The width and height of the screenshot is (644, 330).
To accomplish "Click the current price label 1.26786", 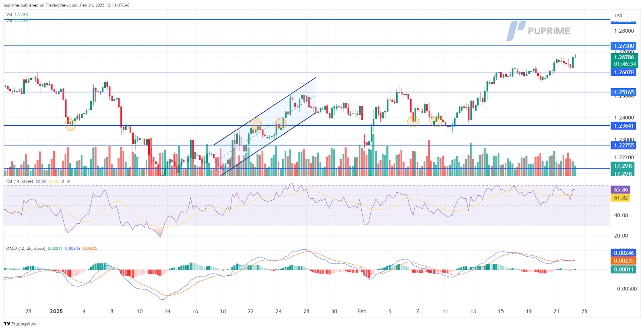I will (624, 57).
